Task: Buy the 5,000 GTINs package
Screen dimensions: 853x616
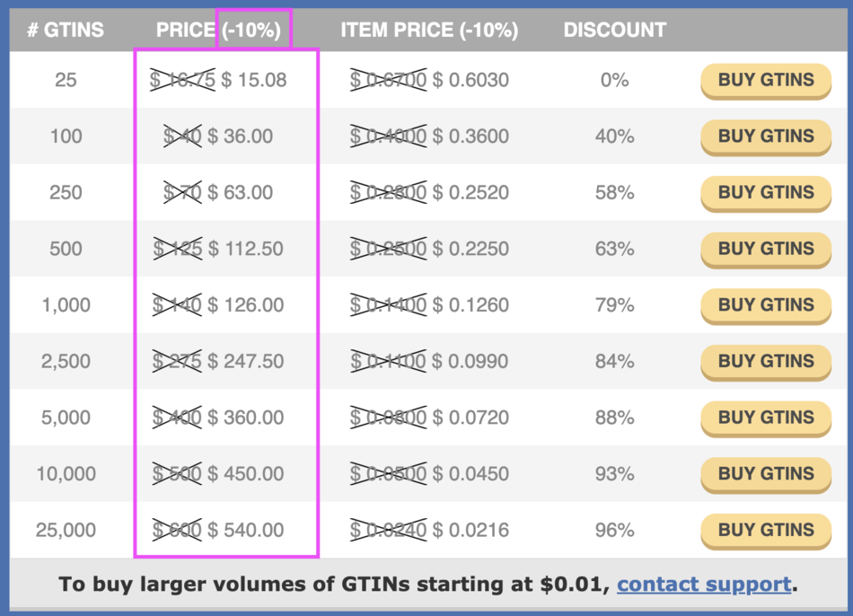Action: pyautogui.click(x=765, y=418)
